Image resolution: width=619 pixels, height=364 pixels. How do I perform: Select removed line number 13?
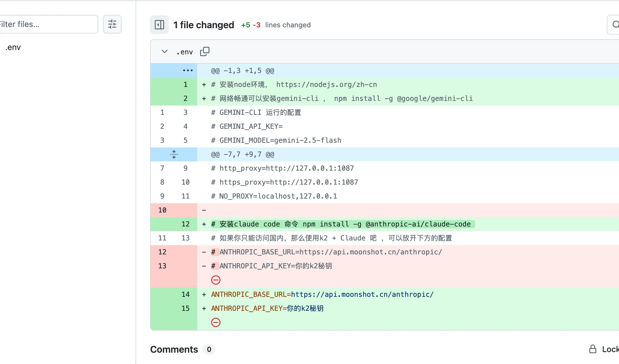[162, 266]
